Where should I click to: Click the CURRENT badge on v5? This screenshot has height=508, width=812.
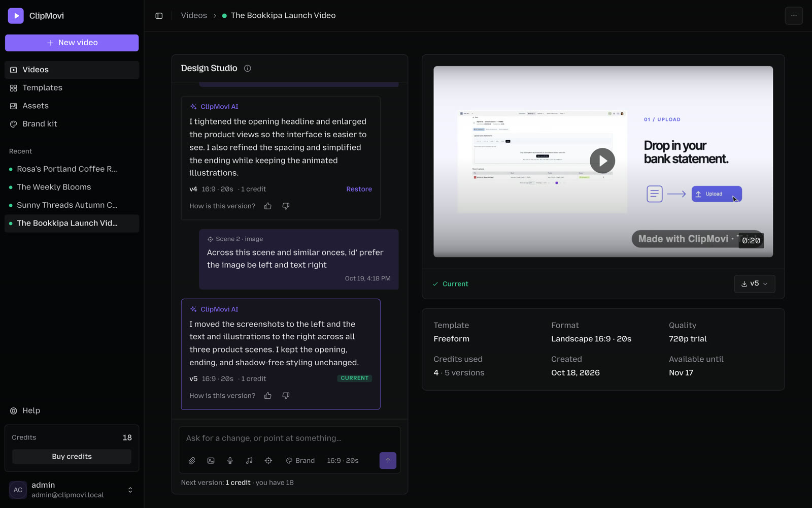point(355,378)
